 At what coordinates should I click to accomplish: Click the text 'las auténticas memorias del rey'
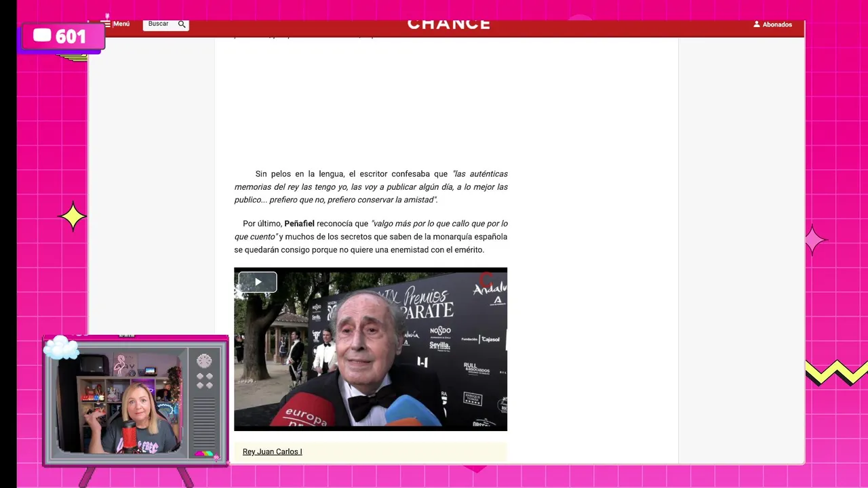(371, 180)
